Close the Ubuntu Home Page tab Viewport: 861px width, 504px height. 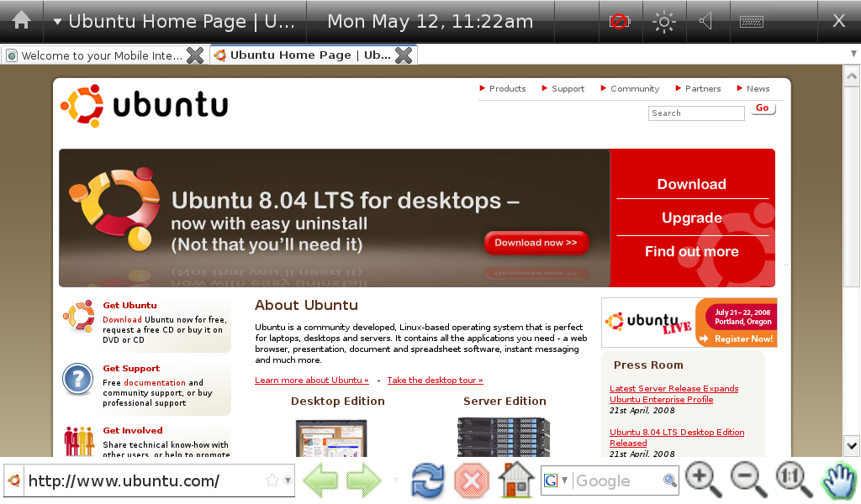[404, 55]
